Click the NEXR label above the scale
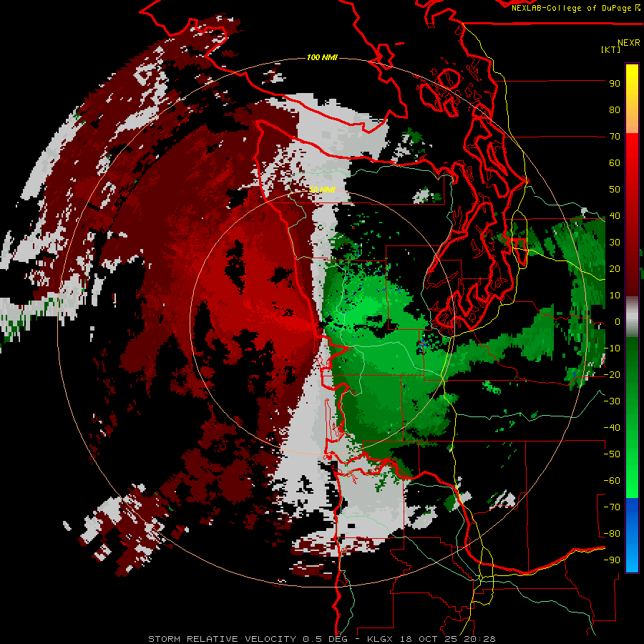The width and height of the screenshot is (644, 644). (629, 43)
